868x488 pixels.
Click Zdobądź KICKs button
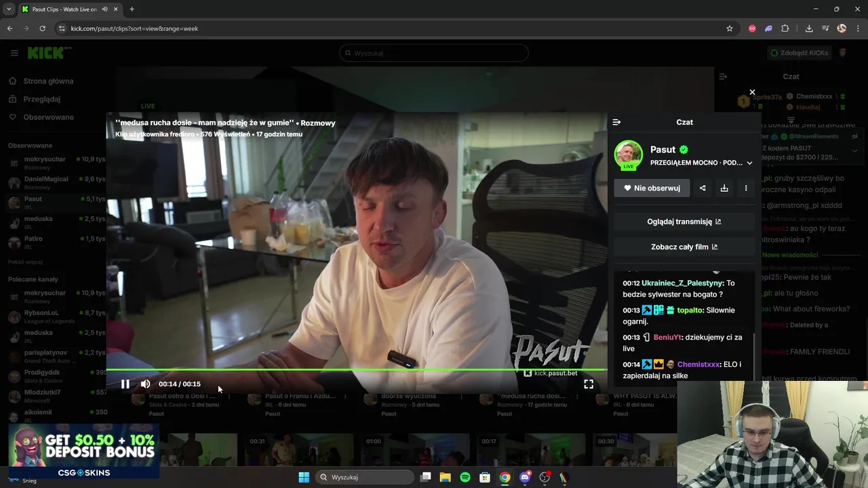(799, 53)
